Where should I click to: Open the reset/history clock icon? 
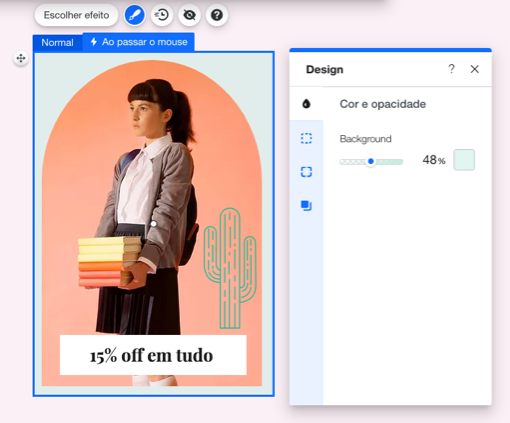click(162, 15)
